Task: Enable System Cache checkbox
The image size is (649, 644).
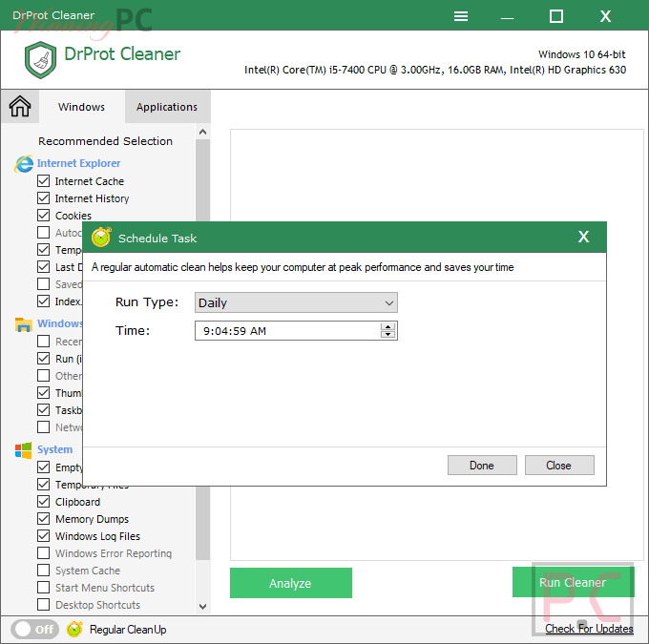Action: pos(44,570)
